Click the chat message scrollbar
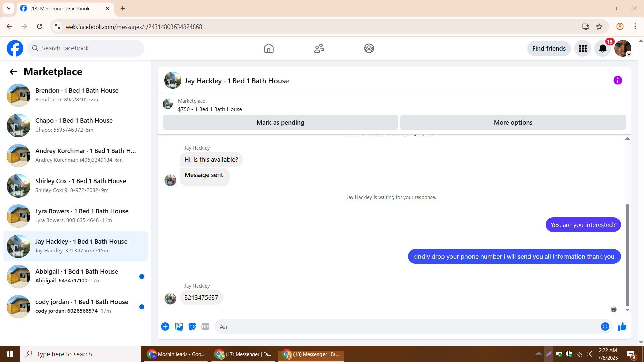 pyautogui.click(x=627, y=255)
